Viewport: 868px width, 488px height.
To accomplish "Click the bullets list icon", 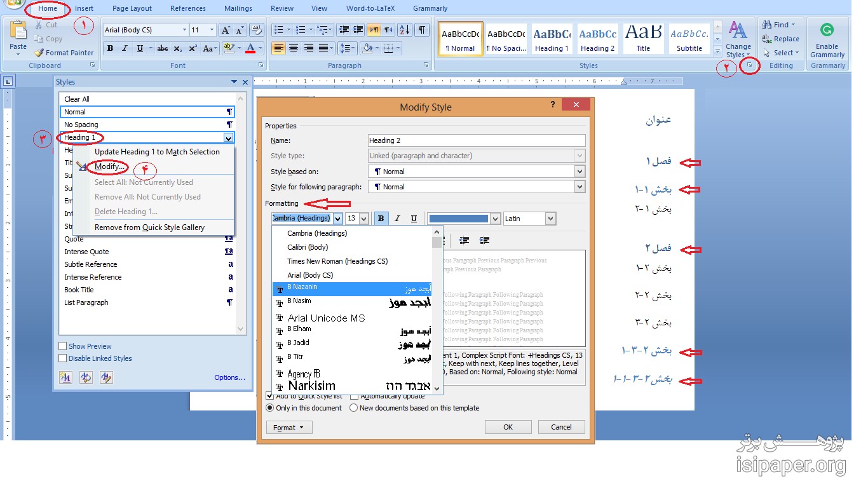I will tap(280, 30).
